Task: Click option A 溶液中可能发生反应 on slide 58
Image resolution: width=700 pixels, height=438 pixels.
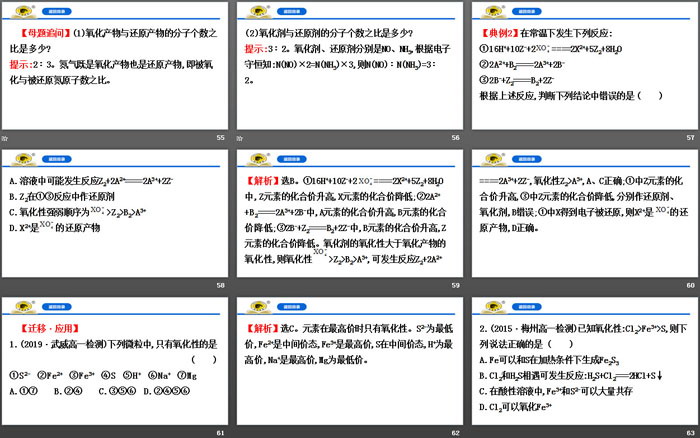Action: (91, 181)
